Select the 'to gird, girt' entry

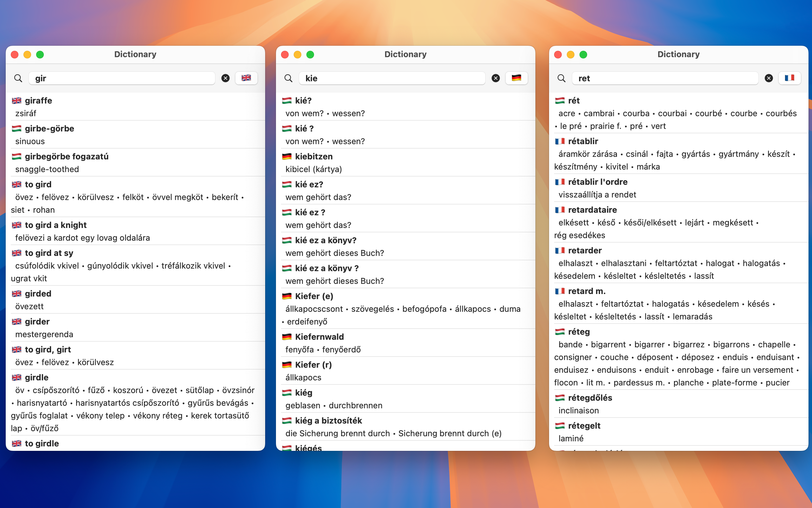135,356
